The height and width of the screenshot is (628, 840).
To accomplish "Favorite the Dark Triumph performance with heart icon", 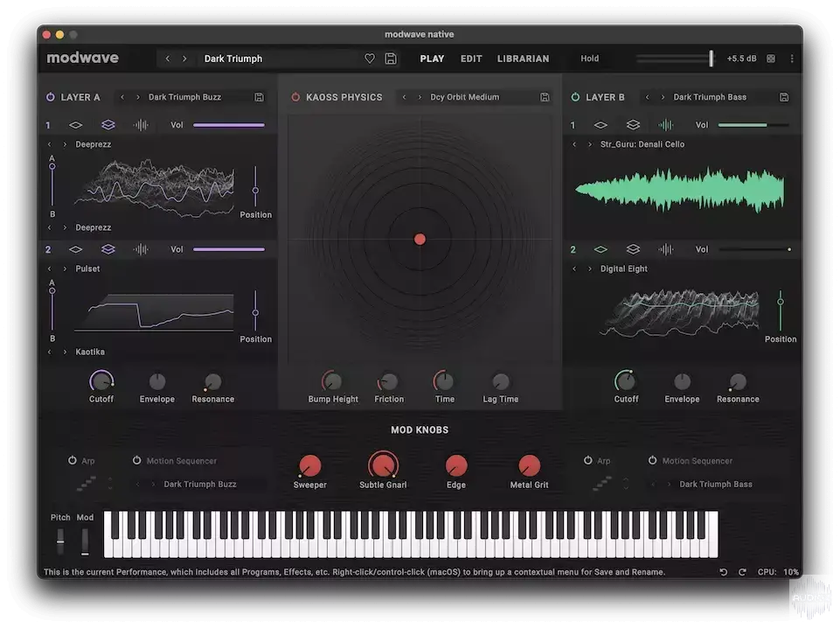I will click(x=370, y=59).
